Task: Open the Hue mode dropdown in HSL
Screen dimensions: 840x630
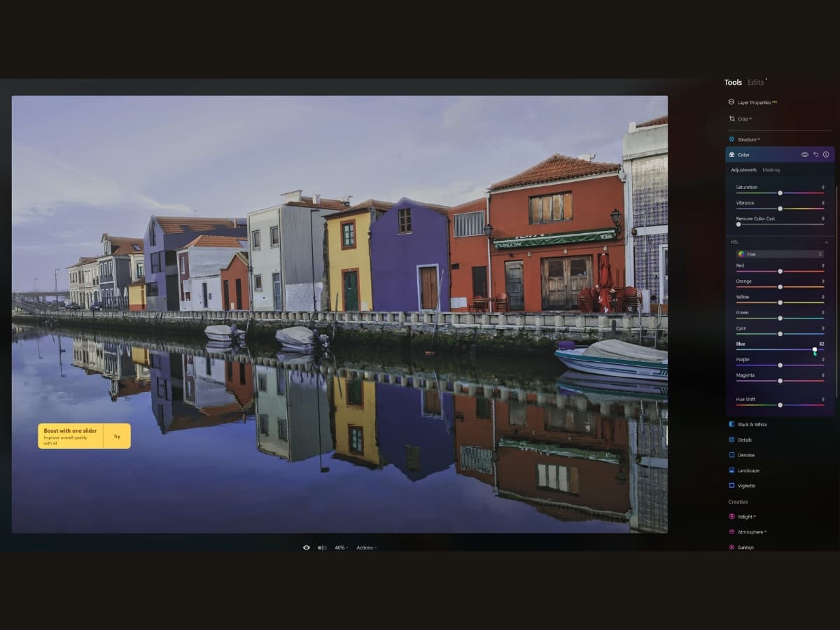Action: (780, 254)
